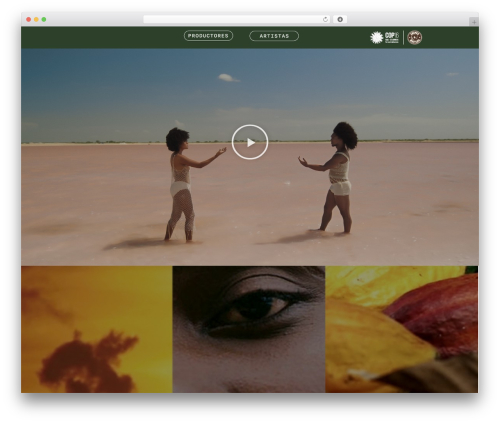Open the Artistas section
The image size is (500, 423).
(274, 36)
